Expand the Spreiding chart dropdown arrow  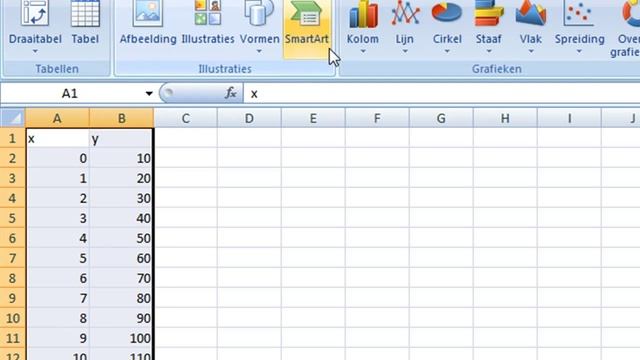[579, 51]
